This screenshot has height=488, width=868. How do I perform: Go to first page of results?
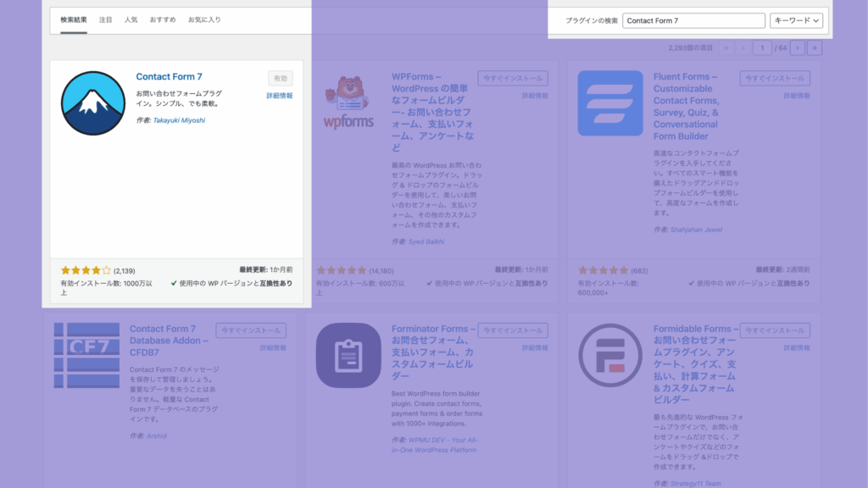click(x=726, y=48)
